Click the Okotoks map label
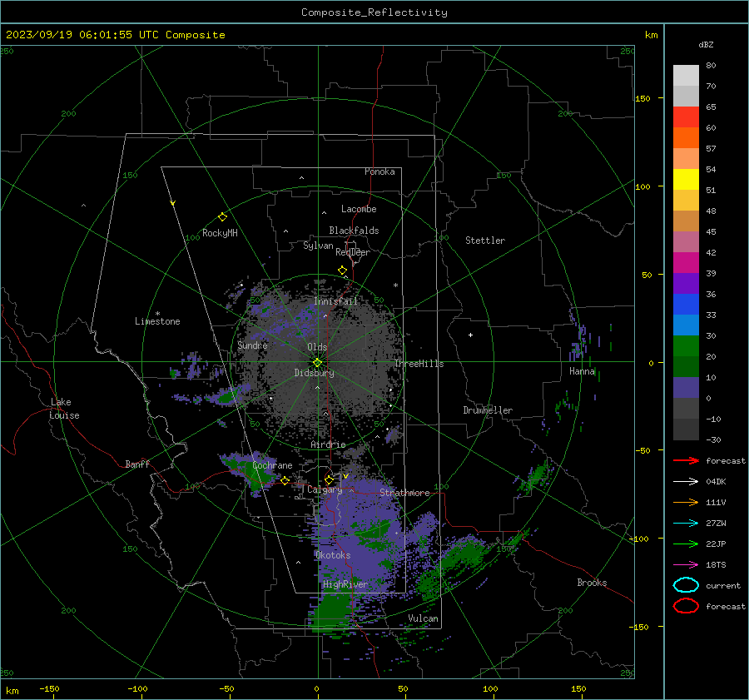The image size is (749, 700). 333,555
